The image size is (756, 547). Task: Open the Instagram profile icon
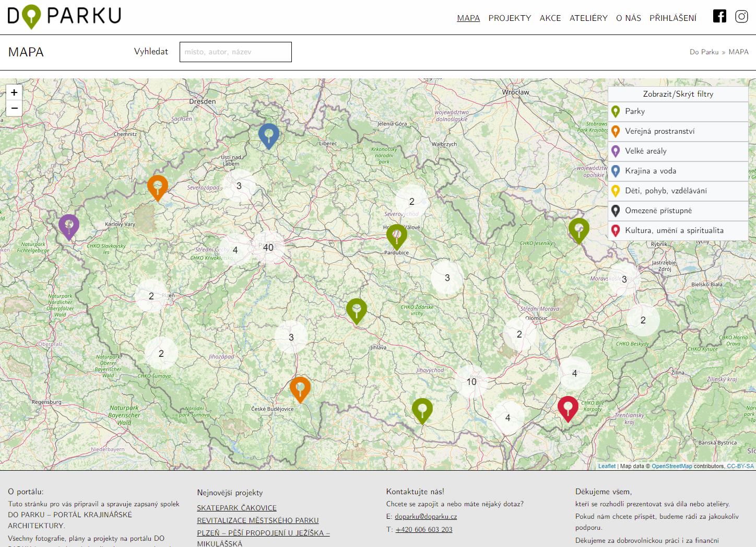point(741,16)
